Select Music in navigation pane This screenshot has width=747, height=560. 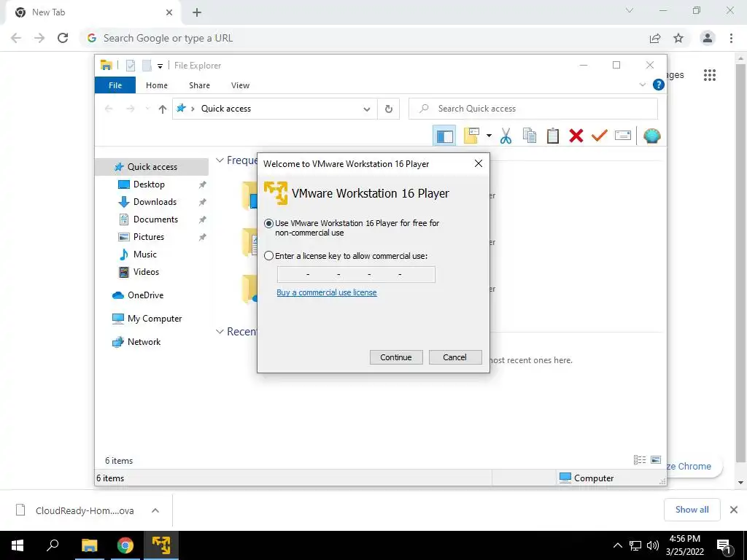[144, 254]
